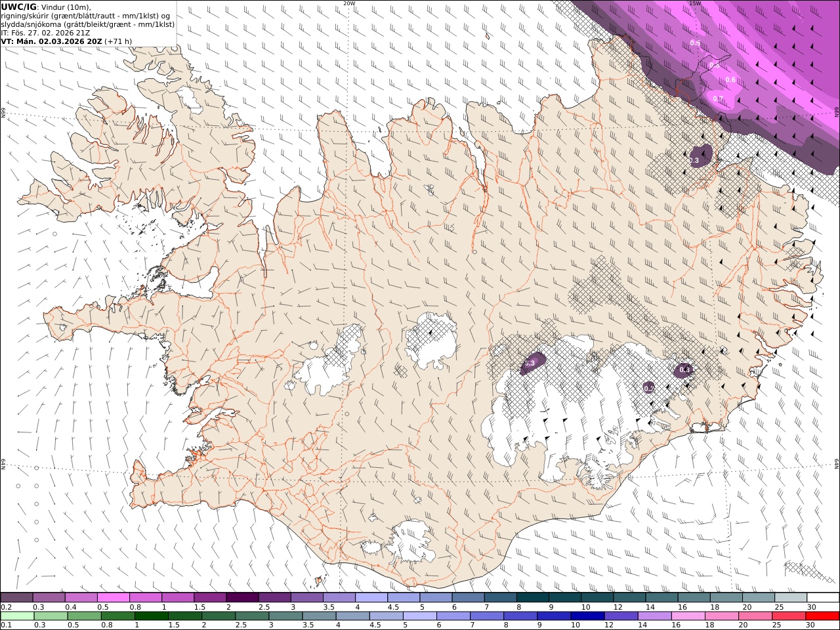The width and height of the screenshot is (840, 630).
Task: Select the 0.1 pale green swatch in lower row
Action: (17, 616)
